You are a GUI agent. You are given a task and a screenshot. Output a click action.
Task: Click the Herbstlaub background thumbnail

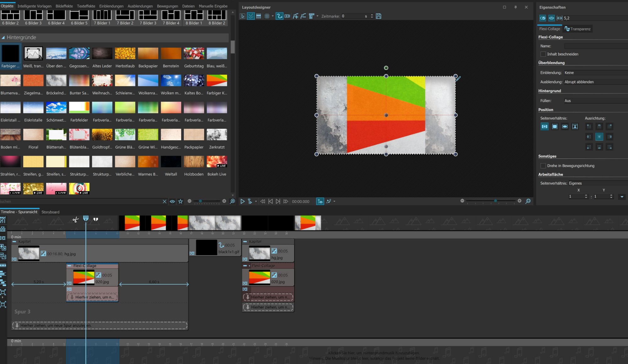[x=125, y=54]
